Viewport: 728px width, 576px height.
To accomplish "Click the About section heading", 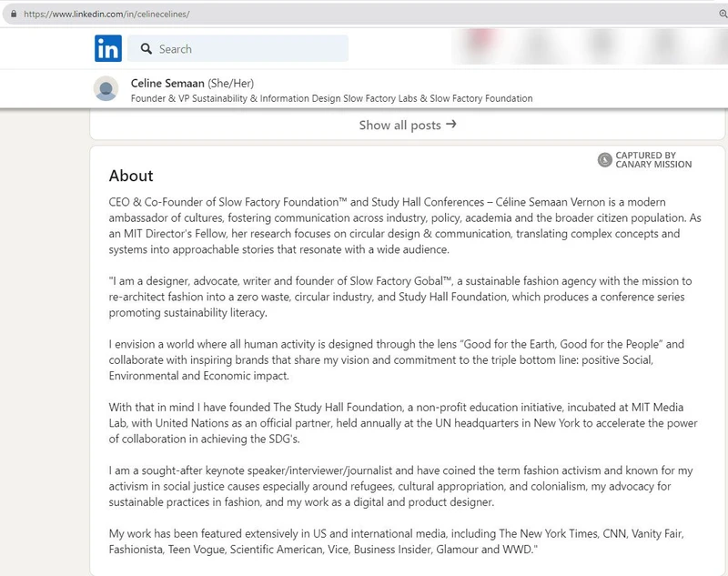I will pyautogui.click(x=131, y=176).
